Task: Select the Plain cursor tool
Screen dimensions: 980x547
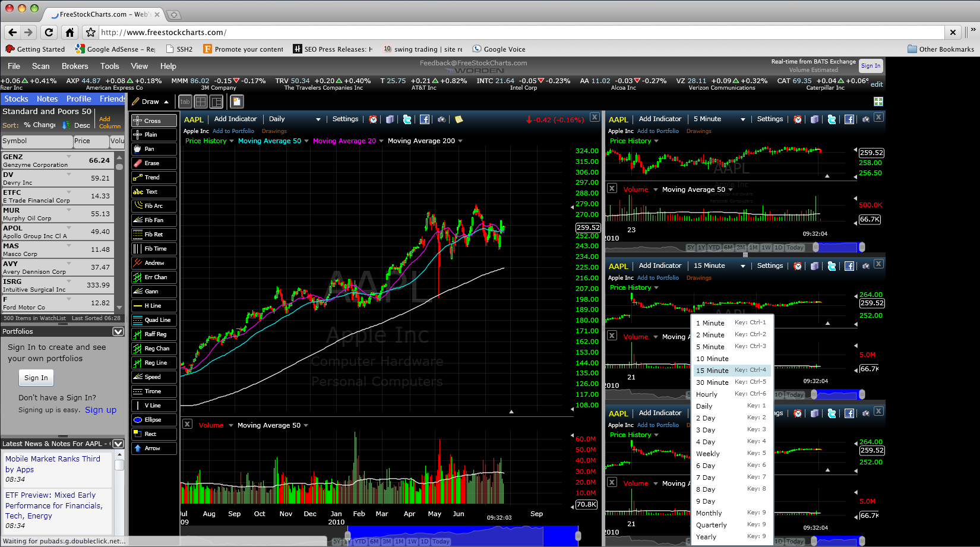Action: (x=154, y=135)
